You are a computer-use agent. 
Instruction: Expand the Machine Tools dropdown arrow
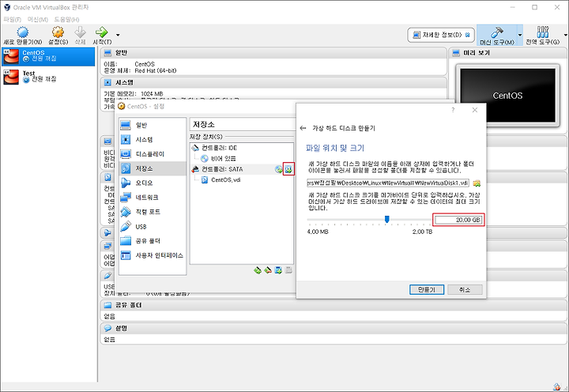click(520, 36)
